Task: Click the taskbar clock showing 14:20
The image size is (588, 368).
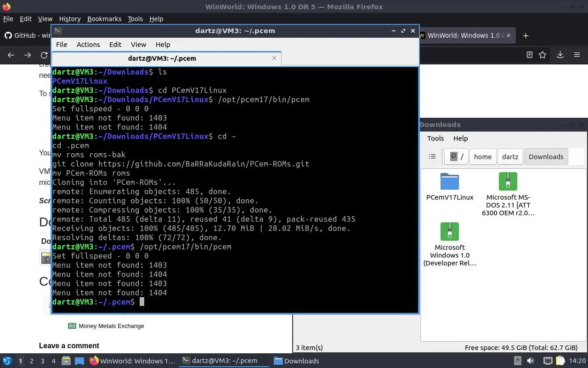Action: (577, 361)
